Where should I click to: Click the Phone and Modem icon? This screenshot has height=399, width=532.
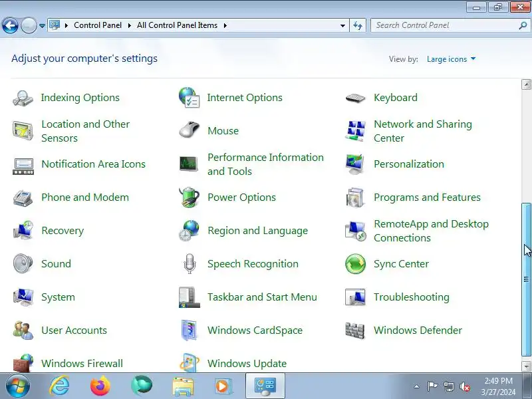pyautogui.click(x=23, y=198)
